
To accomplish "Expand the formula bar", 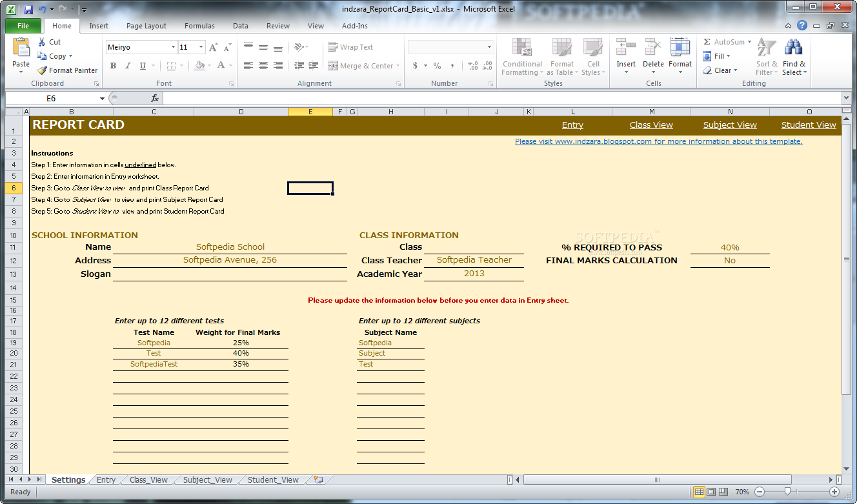I will coord(847,98).
